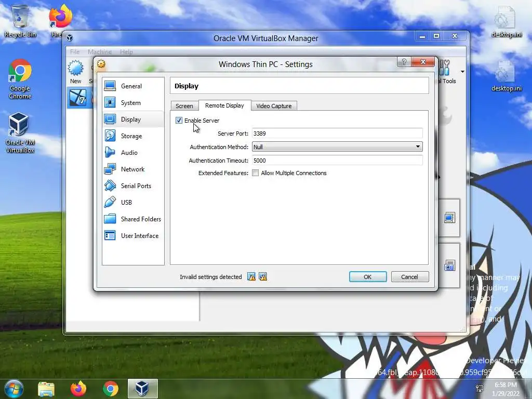
Task: Open the General settings category
Action: point(132,86)
